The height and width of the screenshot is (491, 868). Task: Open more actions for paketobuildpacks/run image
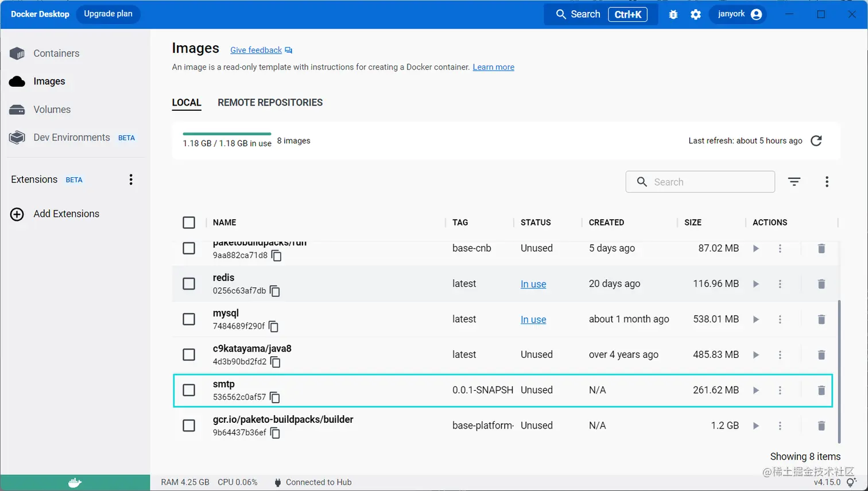click(780, 248)
